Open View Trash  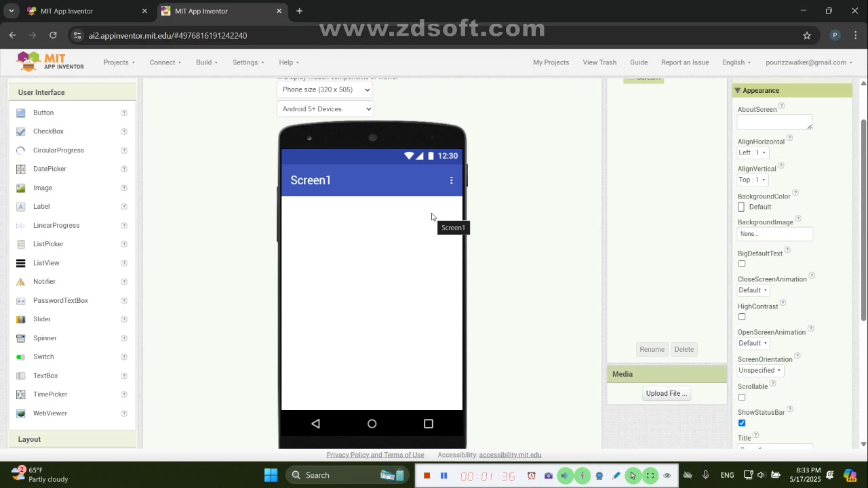[599, 62]
